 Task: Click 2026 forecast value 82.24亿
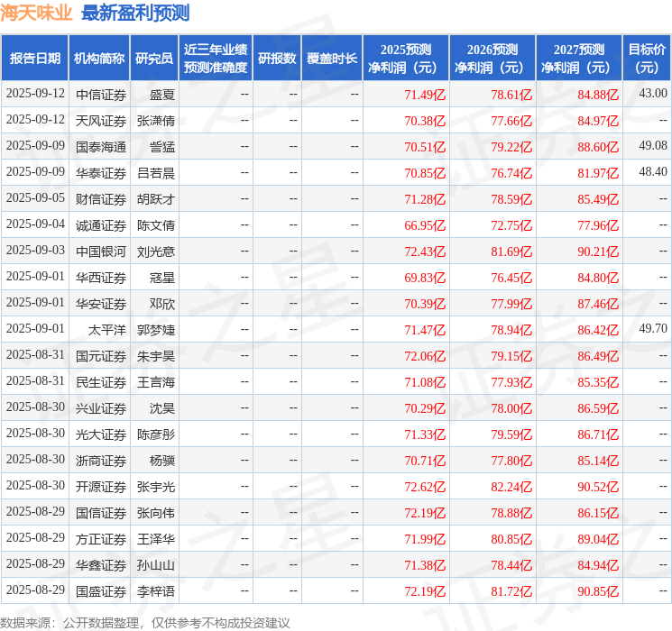[x=511, y=487]
